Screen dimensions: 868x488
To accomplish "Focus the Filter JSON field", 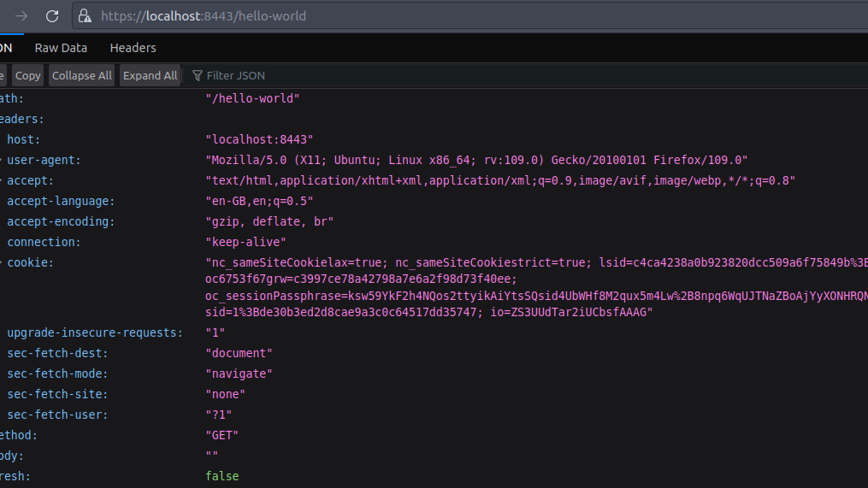I will [531, 76].
